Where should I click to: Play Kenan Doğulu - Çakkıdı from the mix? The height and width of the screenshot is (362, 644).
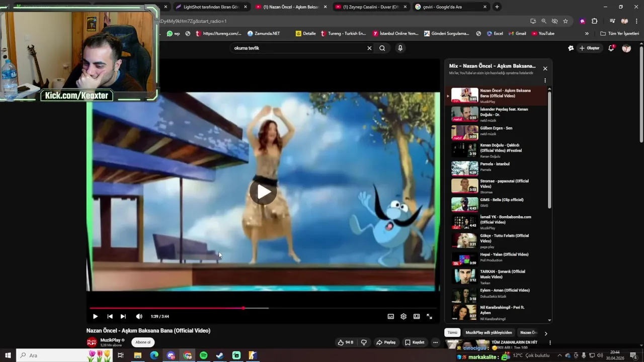click(x=497, y=150)
